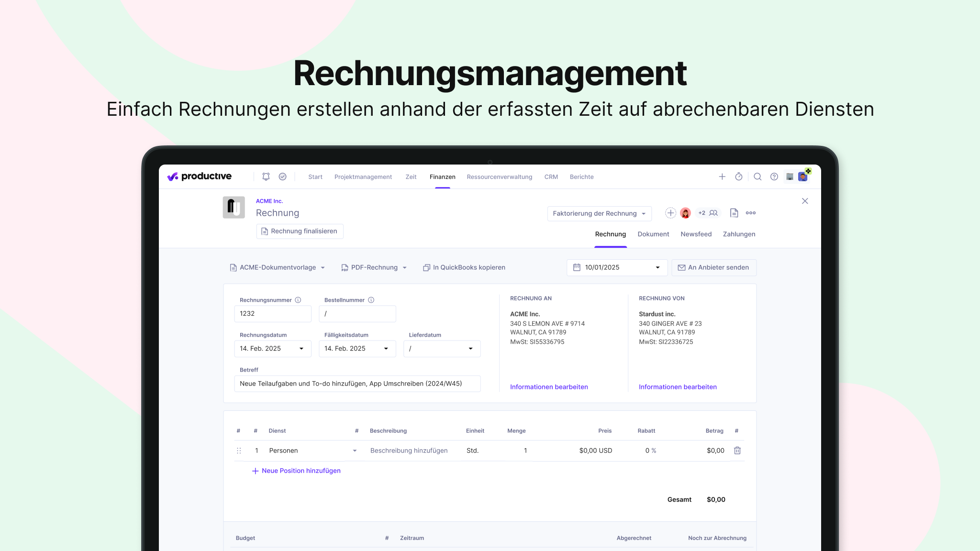Screen dimensions: 980x551
Task: Delete the Personen line item via trash icon
Action: [x=737, y=450]
